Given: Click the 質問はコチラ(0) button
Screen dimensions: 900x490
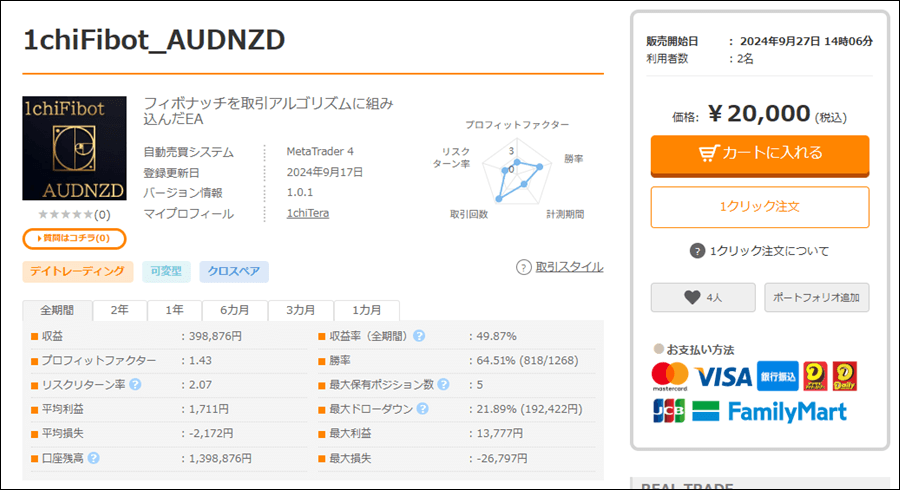Looking at the screenshot, I should tap(75, 238).
